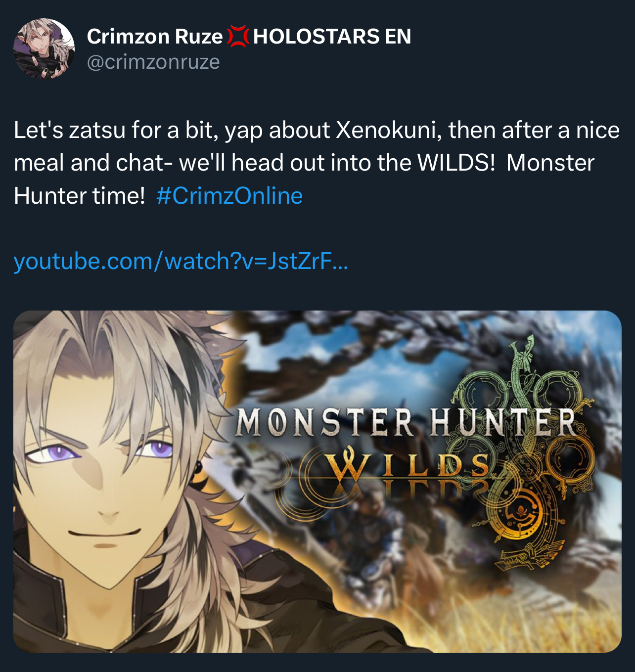Click the HOLOSTARS EN part of the name
Image resolution: width=635 pixels, height=672 pixels.
pyautogui.click(x=332, y=37)
